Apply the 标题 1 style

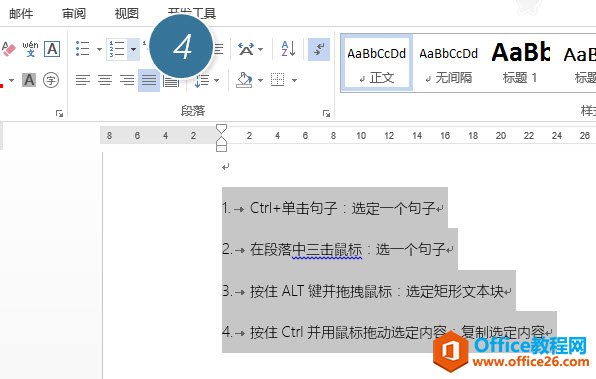pyautogui.click(x=521, y=63)
